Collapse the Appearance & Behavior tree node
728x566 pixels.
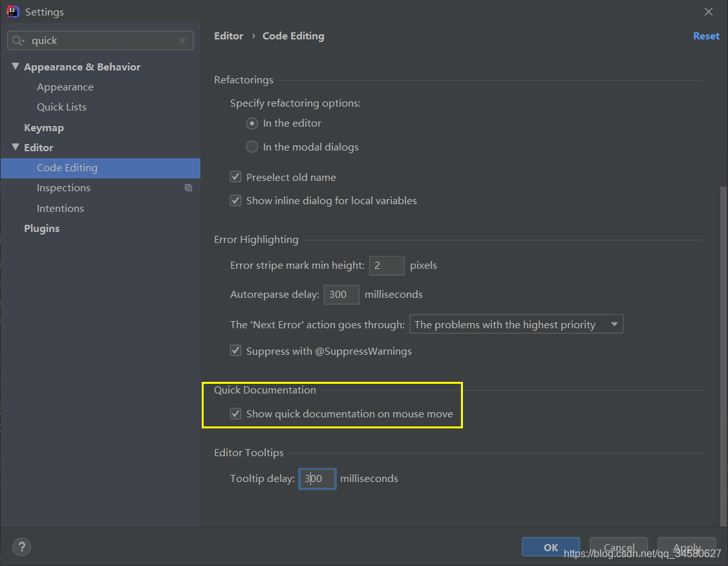(16, 67)
